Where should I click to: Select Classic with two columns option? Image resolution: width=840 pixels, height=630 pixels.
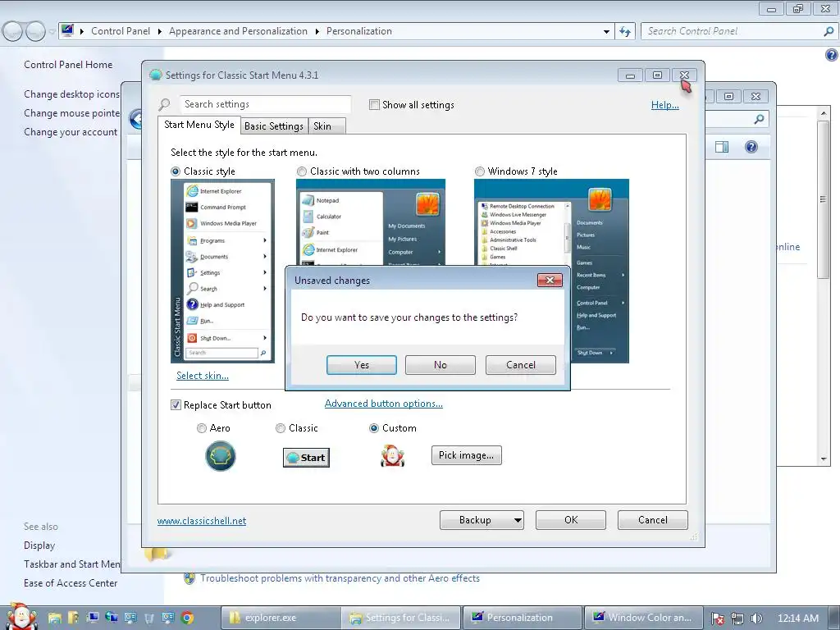302,171
